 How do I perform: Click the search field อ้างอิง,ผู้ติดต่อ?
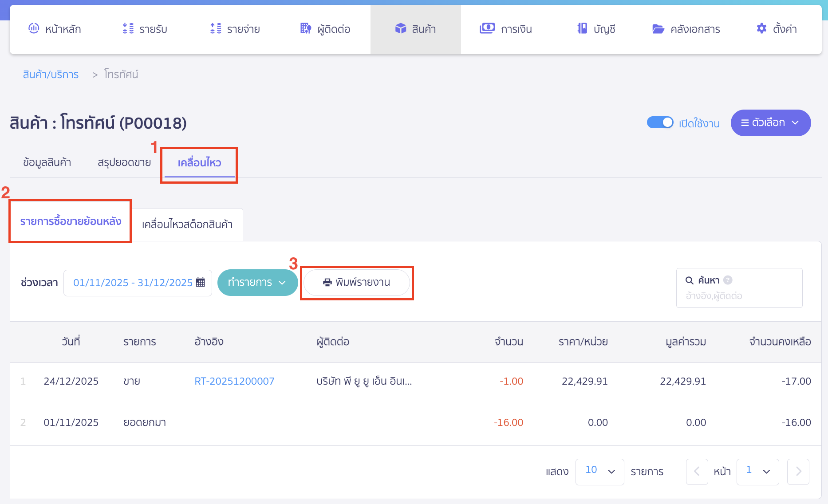click(739, 296)
